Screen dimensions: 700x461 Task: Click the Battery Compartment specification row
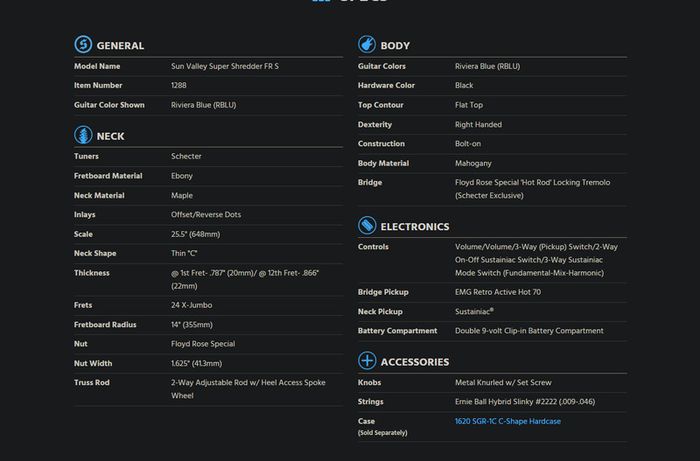point(492,331)
